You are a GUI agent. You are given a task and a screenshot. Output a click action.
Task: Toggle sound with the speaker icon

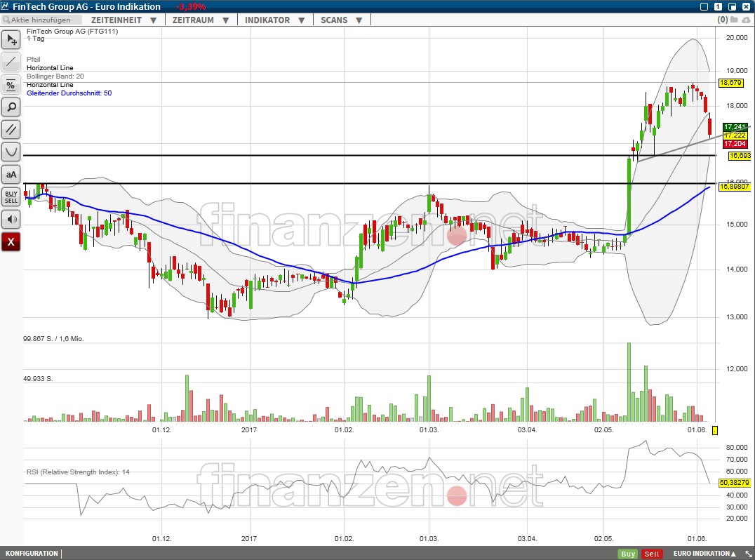tap(11, 219)
